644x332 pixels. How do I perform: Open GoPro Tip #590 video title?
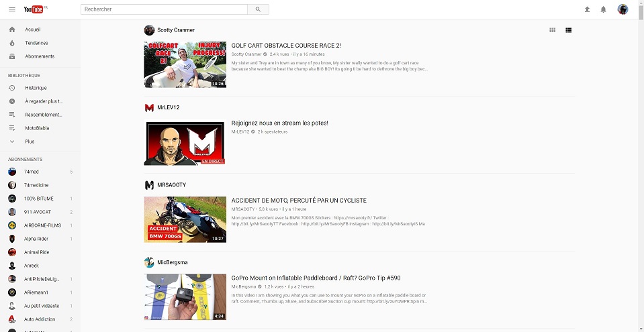[x=316, y=278]
